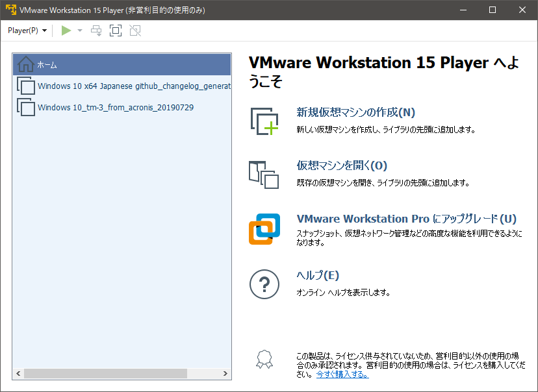Select Windows 10_tm-3_from_acronis_20190729 VM
The image size is (538, 392).
point(122,107)
